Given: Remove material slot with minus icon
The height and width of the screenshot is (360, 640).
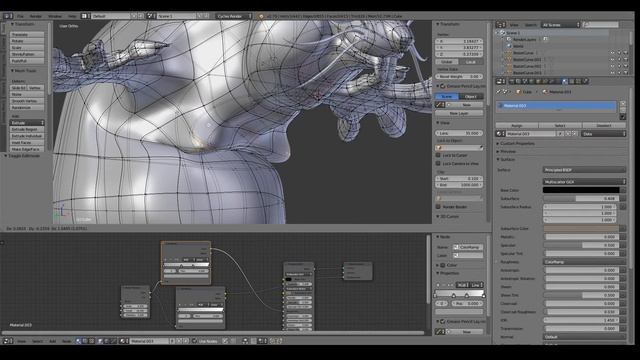Looking at the screenshot, I should 623,111.
